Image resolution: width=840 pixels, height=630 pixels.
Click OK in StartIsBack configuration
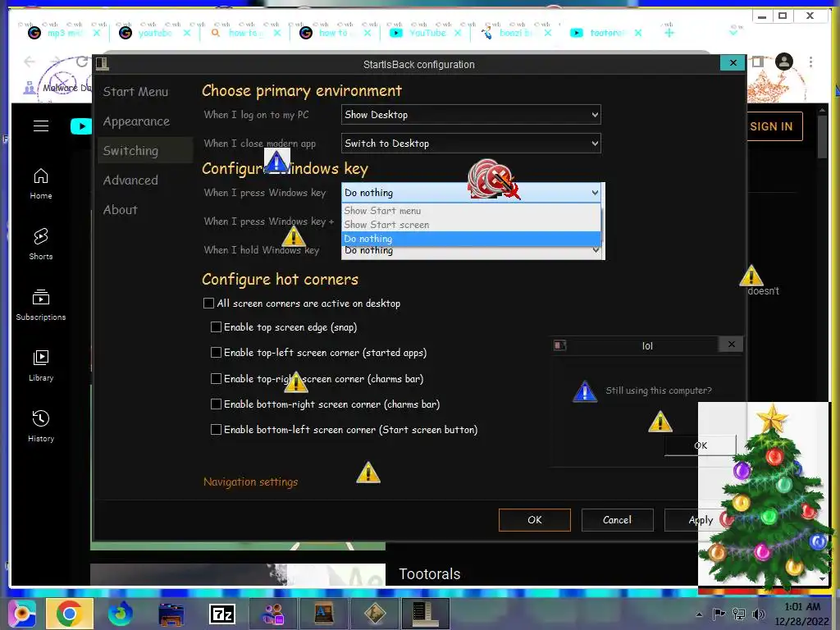pyautogui.click(x=535, y=519)
